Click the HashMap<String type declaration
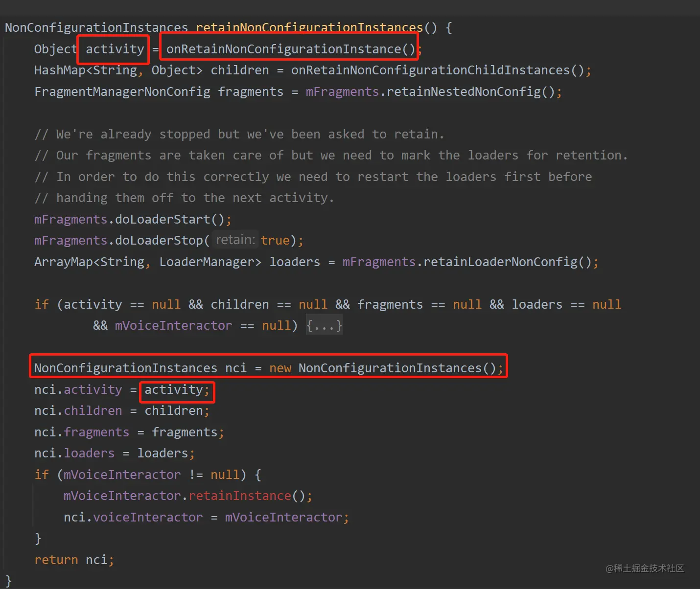Image resolution: width=700 pixels, height=589 pixels. pos(86,70)
